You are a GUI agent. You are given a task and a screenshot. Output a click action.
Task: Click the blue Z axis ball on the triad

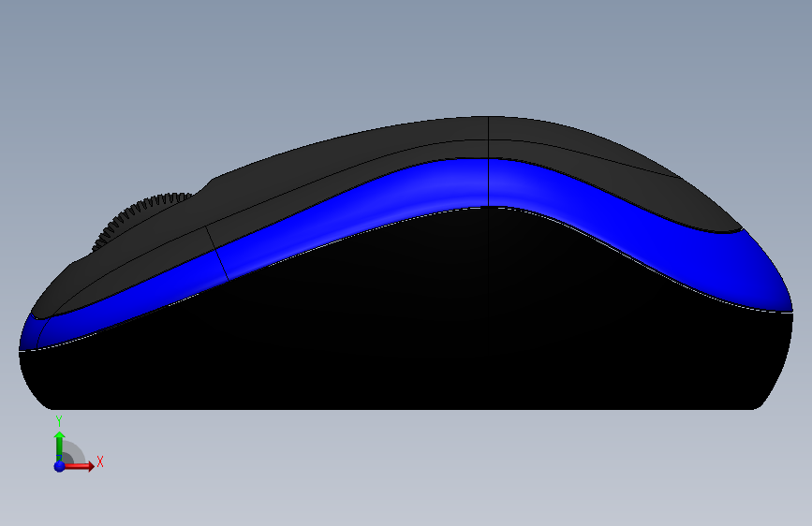pyautogui.click(x=60, y=466)
